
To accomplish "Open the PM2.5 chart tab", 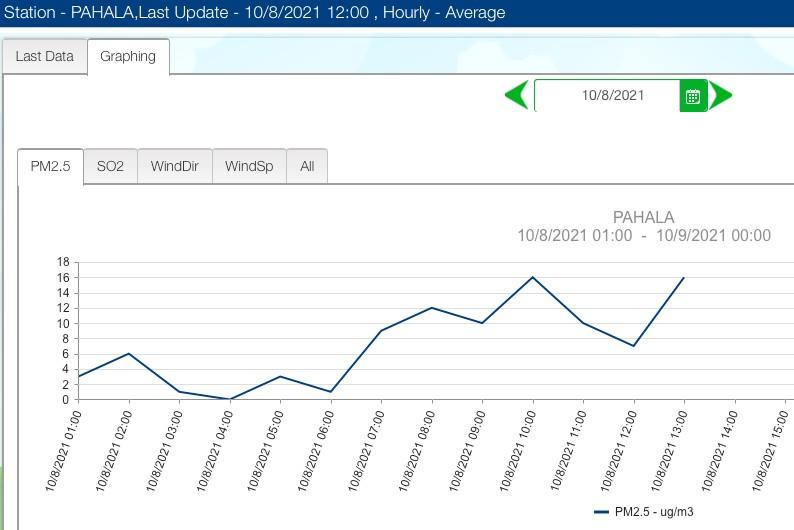I will pos(50,167).
